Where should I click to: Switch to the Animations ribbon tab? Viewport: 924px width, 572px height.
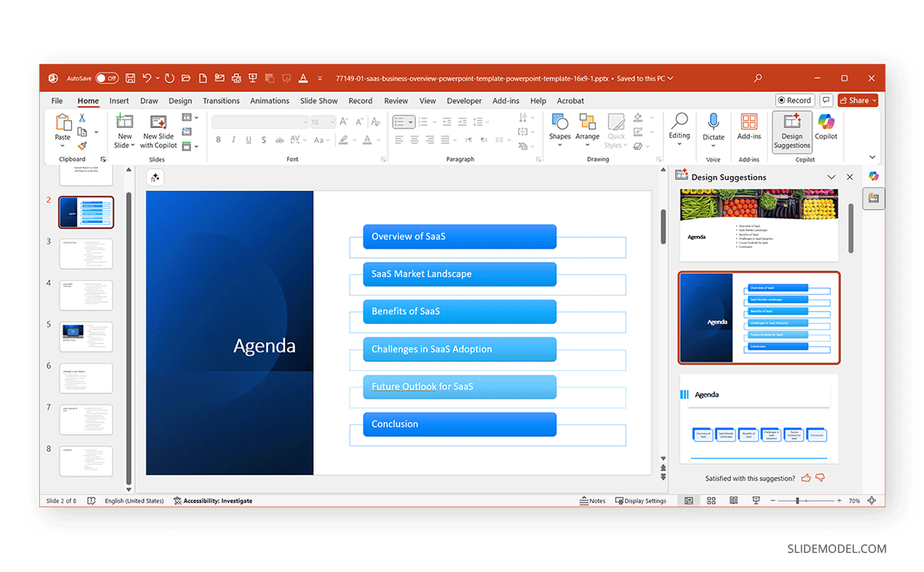point(269,100)
